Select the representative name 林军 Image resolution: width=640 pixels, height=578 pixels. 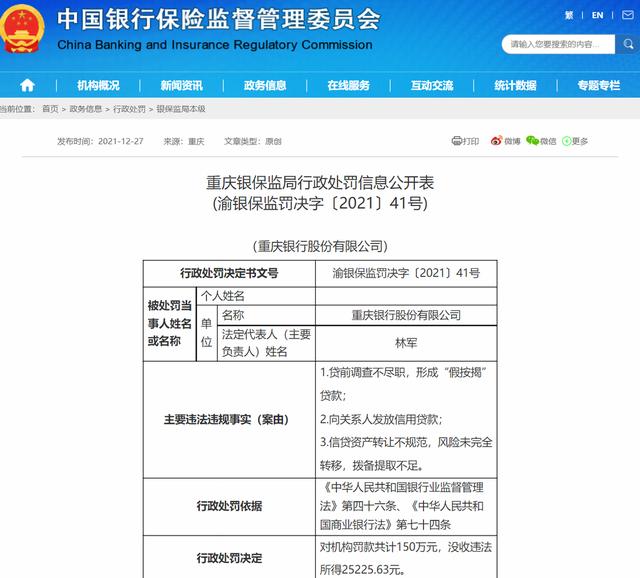coord(406,343)
